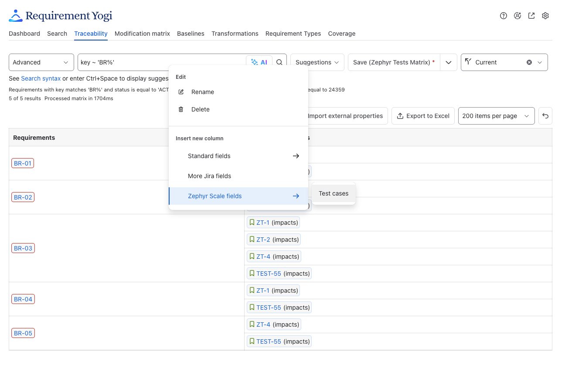This screenshot has width=565, height=392.
Task: Select the Zephyr Scale fields menu entry
Action: click(x=238, y=196)
